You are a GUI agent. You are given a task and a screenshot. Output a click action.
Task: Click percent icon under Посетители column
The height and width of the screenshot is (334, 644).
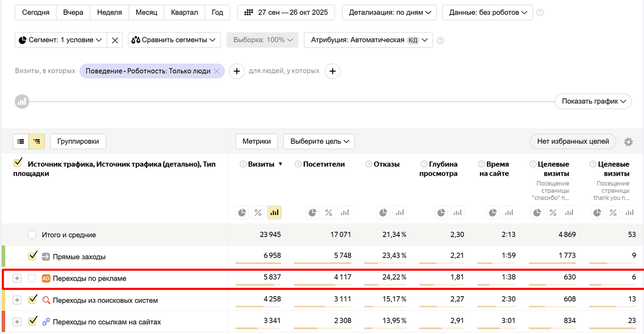click(x=328, y=213)
